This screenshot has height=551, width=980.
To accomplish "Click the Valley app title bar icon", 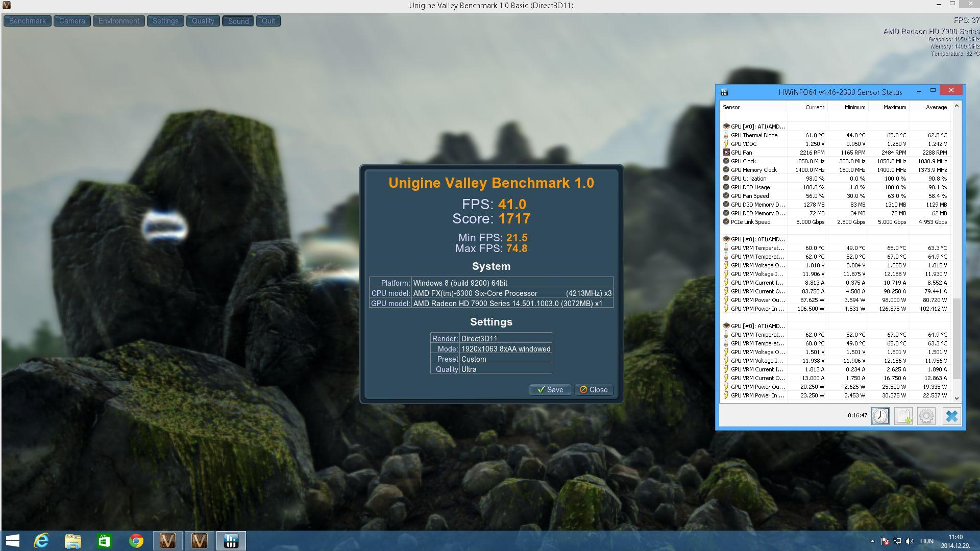I will pos(6,6).
